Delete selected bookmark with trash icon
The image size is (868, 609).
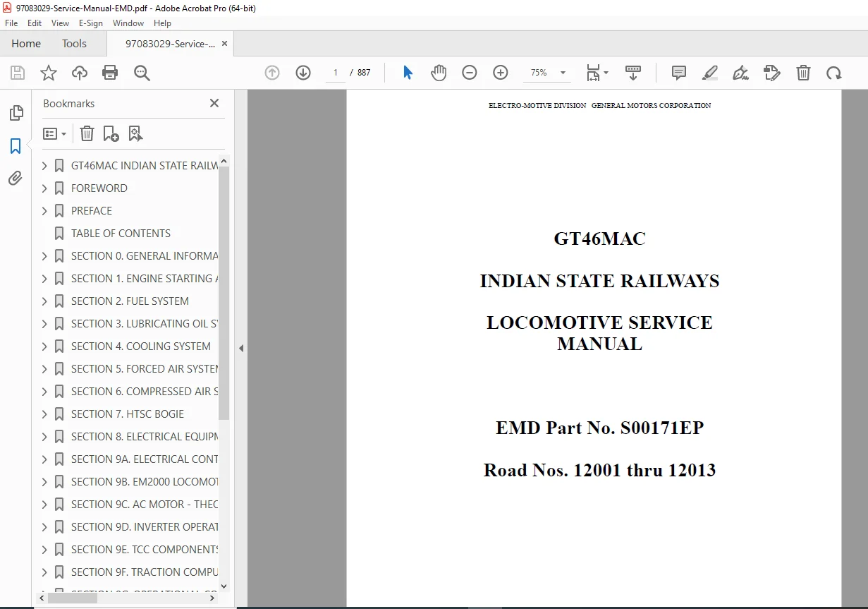tap(87, 133)
